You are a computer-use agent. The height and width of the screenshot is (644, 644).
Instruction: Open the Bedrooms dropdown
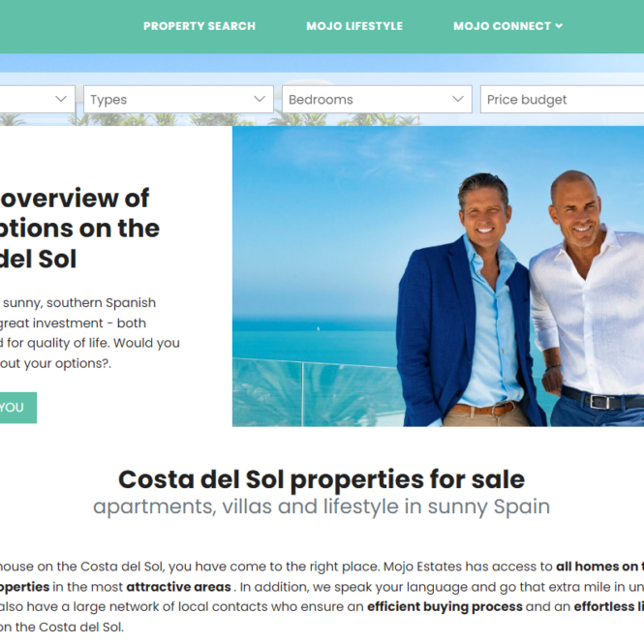377,99
